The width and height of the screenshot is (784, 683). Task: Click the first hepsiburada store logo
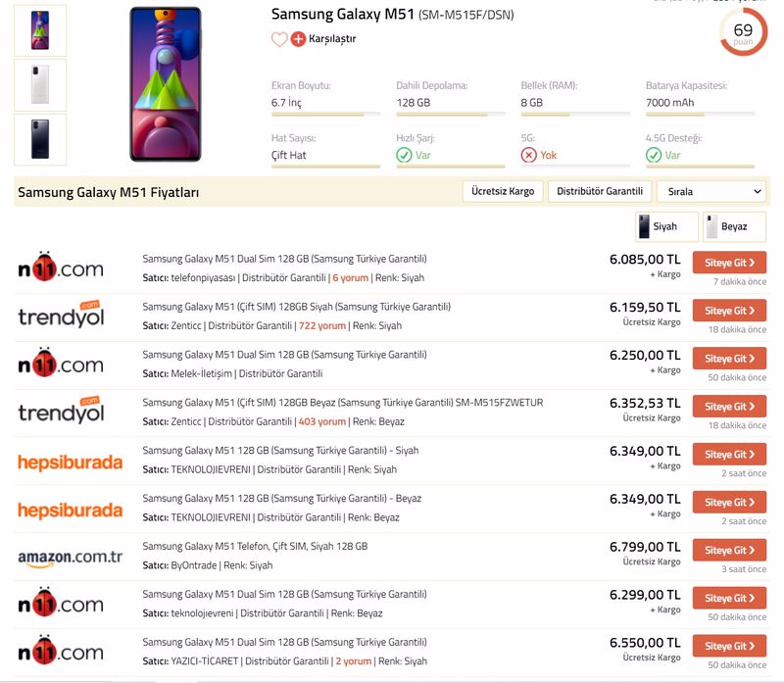[70, 461]
